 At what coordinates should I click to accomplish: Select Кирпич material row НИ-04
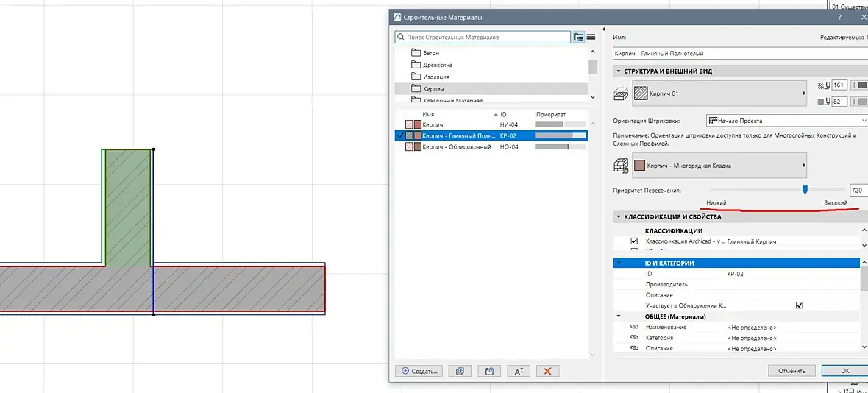[x=491, y=124]
